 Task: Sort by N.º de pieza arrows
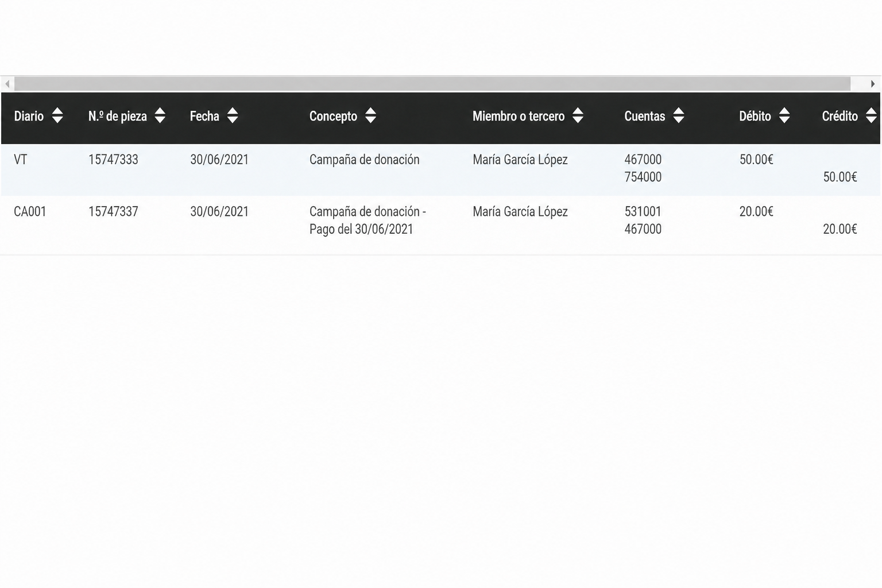coord(160,116)
